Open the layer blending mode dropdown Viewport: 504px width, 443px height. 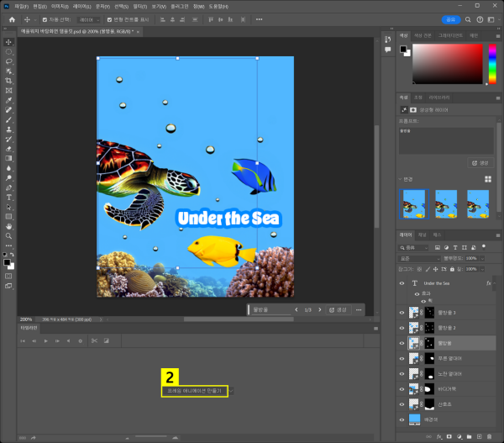[422, 258]
